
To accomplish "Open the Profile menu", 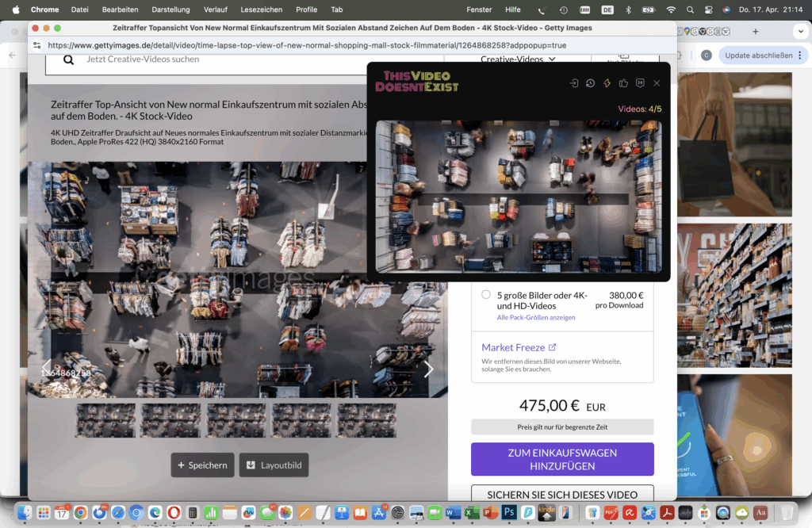I will click(x=307, y=10).
